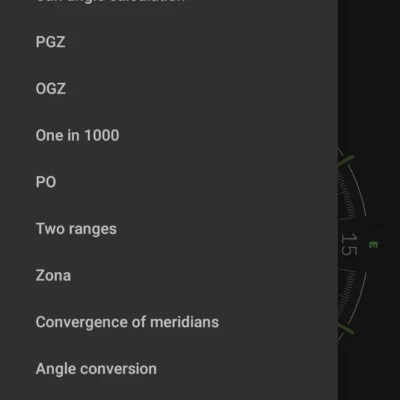Viewport: 400px width, 400px height.
Task: Tap graduation ticks above the 15 label
Action: pyautogui.click(x=347, y=197)
